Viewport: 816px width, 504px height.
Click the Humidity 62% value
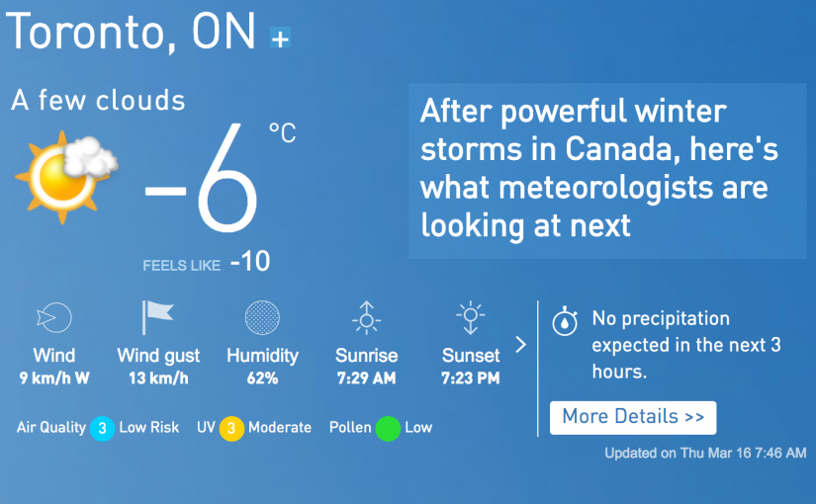pyautogui.click(x=262, y=378)
